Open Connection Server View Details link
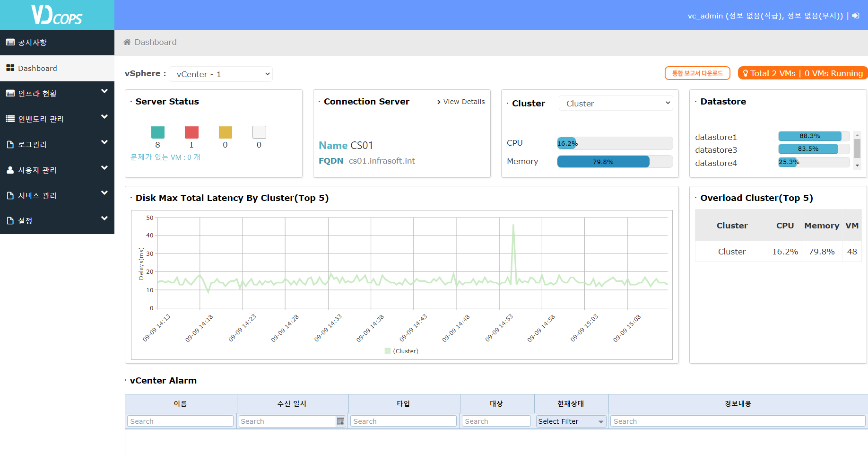The image size is (868, 454). (461, 102)
